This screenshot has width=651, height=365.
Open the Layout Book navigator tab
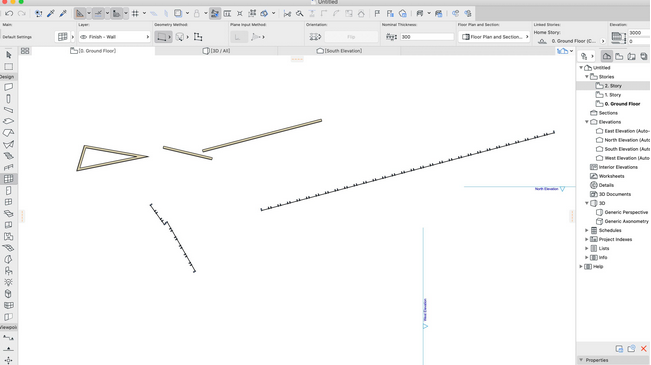(x=631, y=56)
